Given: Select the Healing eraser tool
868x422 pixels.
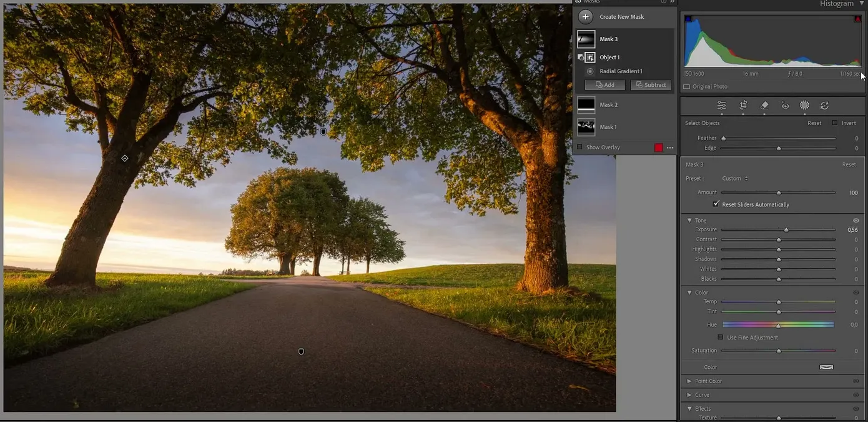Looking at the screenshot, I should click(x=764, y=106).
